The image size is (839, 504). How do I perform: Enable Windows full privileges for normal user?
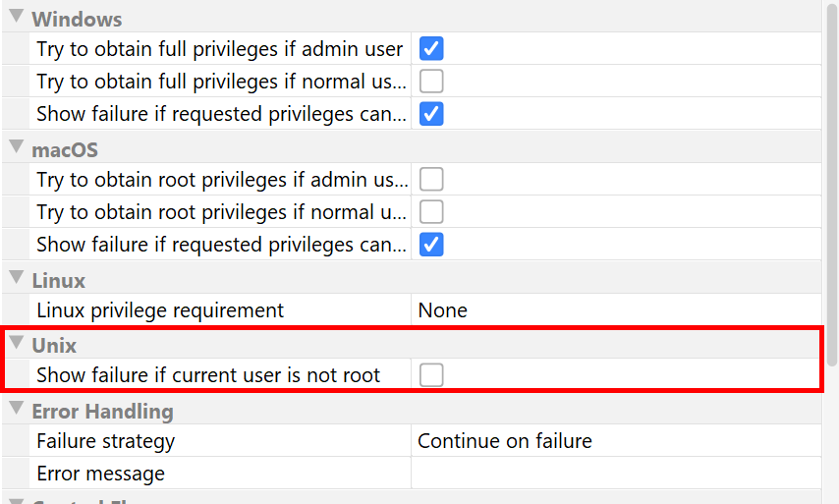(431, 81)
